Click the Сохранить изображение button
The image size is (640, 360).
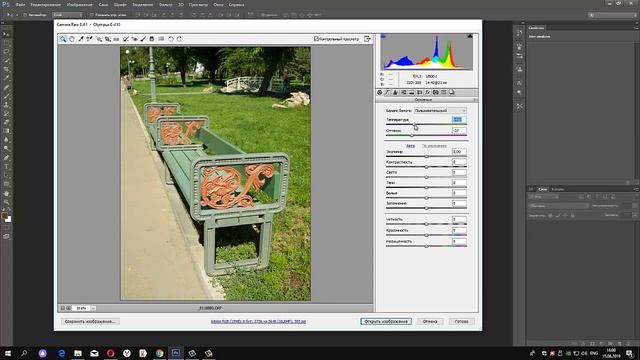point(90,322)
